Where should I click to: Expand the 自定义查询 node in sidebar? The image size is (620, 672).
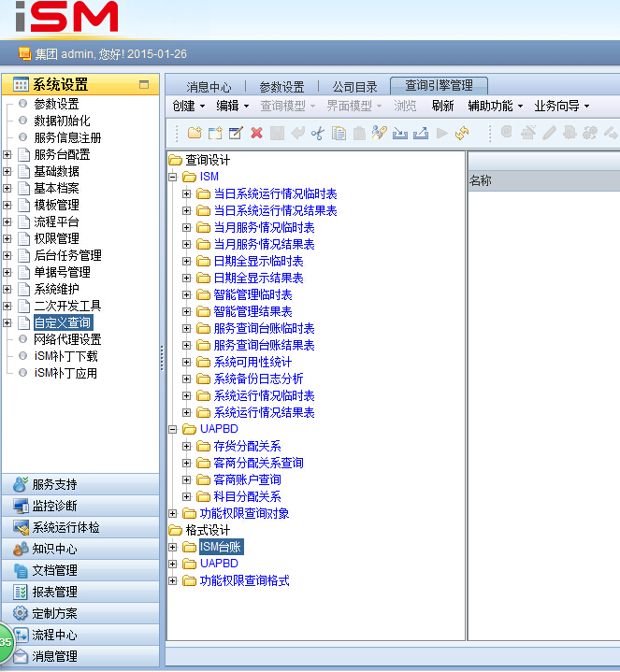click(7, 322)
